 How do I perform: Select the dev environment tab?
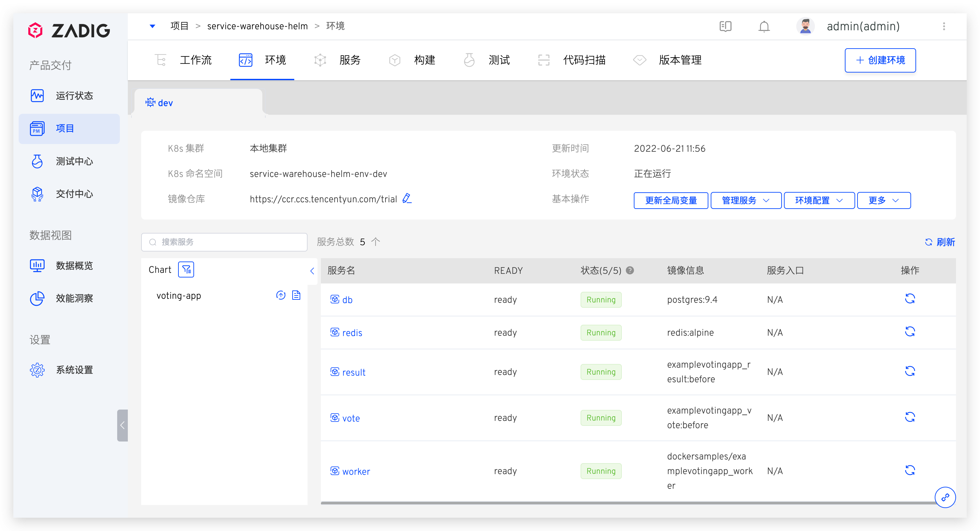tap(165, 102)
